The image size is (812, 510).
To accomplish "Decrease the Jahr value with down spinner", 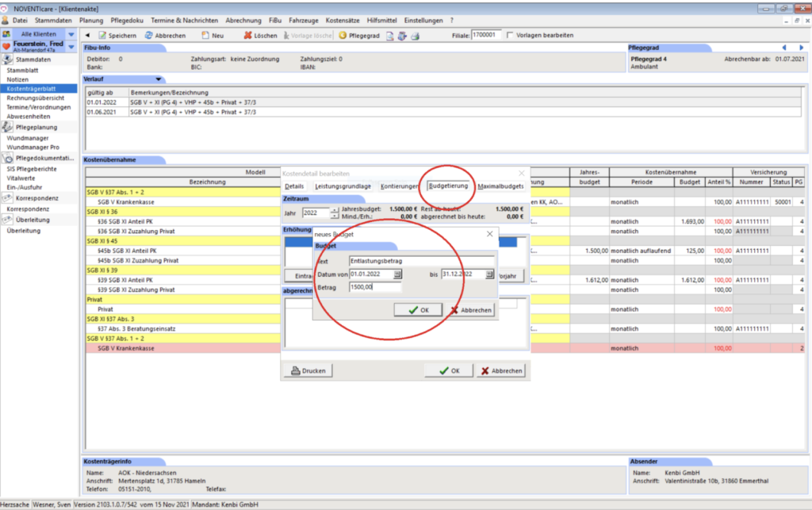I will [335, 216].
